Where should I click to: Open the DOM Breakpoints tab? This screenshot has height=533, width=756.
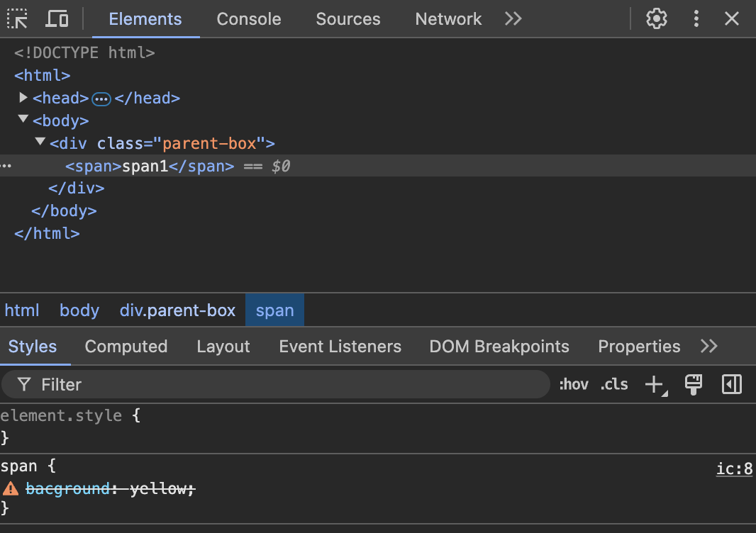(x=499, y=347)
